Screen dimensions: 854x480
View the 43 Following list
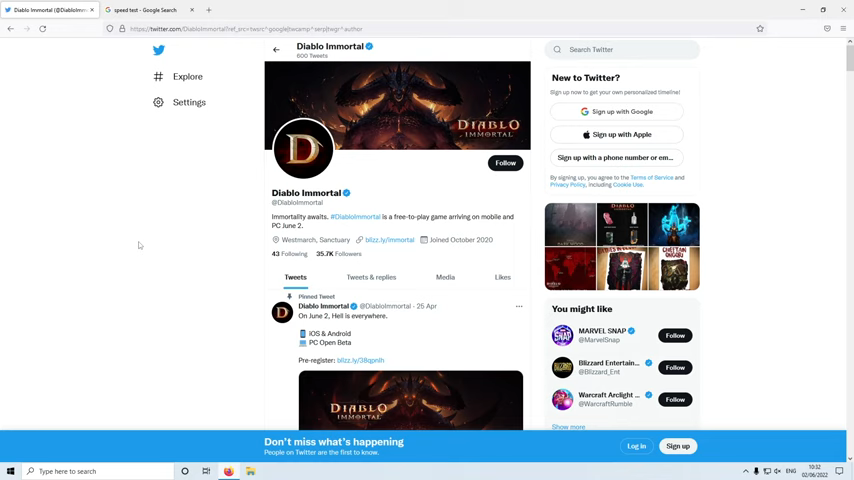(x=289, y=254)
